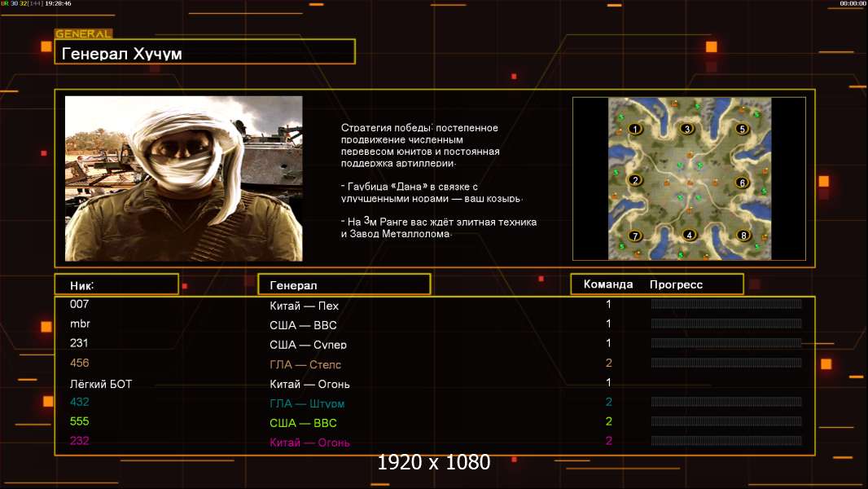The height and width of the screenshot is (489, 868).
Task: Choose start position 7 on the minimap
Action: click(x=635, y=236)
